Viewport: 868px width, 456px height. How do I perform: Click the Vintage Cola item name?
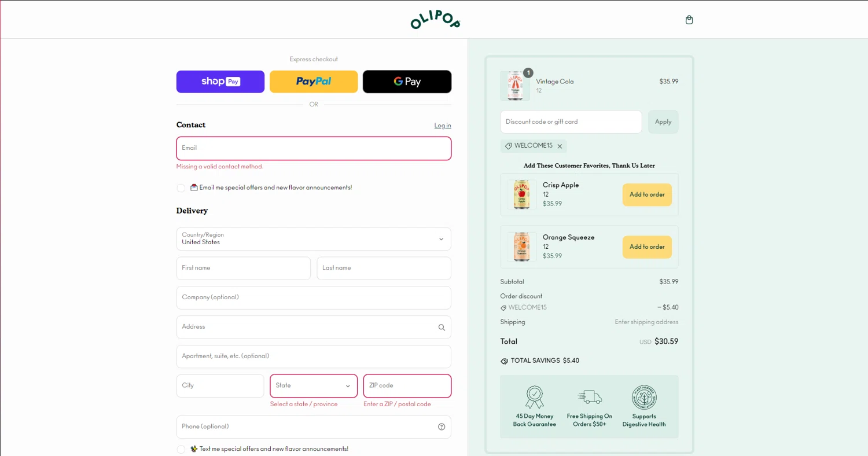(x=555, y=82)
